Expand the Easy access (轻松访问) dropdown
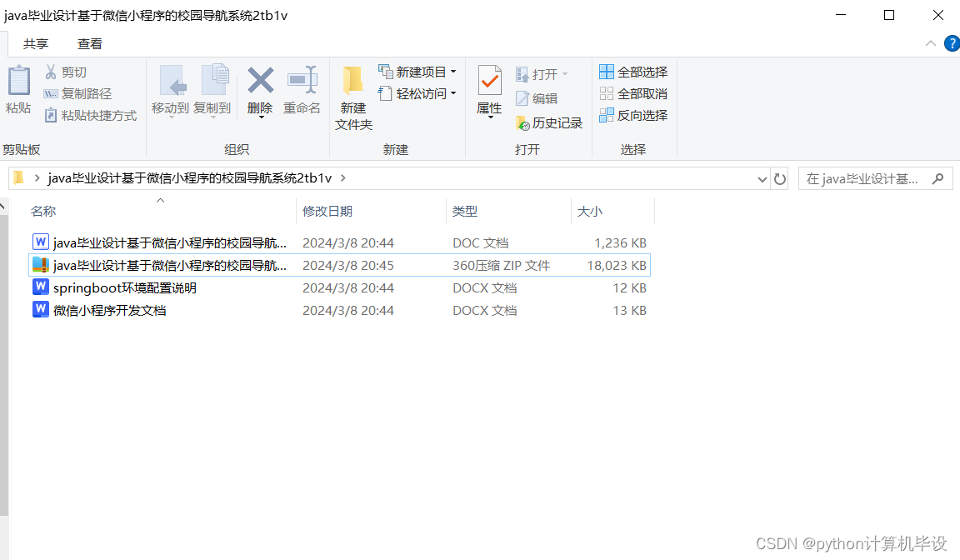Image resolution: width=960 pixels, height=560 pixels. pos(453,93)
